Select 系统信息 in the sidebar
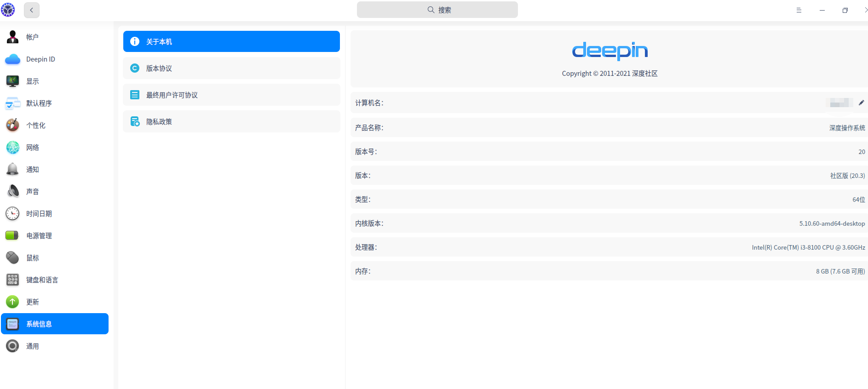Screen dimensions: 868x389 point(55,324)
